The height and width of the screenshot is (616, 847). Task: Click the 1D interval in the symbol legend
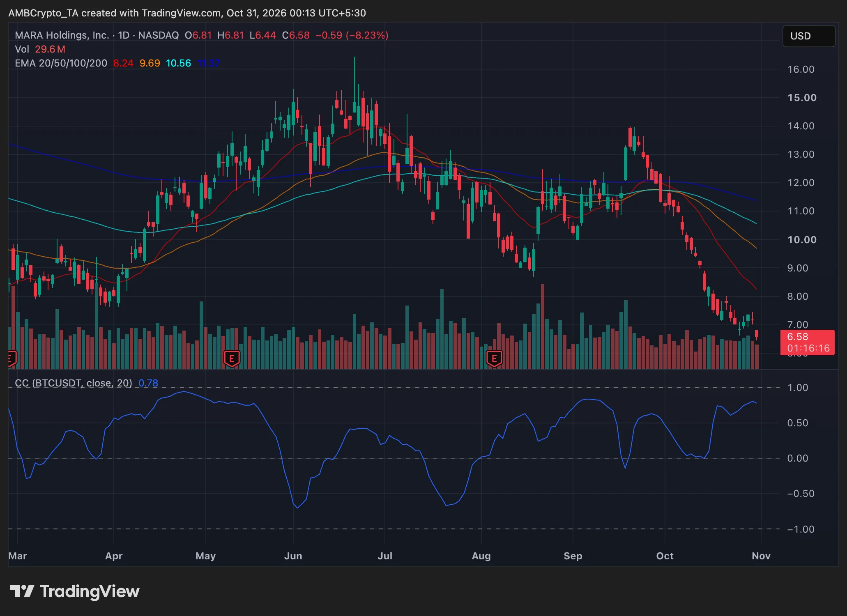124,35
